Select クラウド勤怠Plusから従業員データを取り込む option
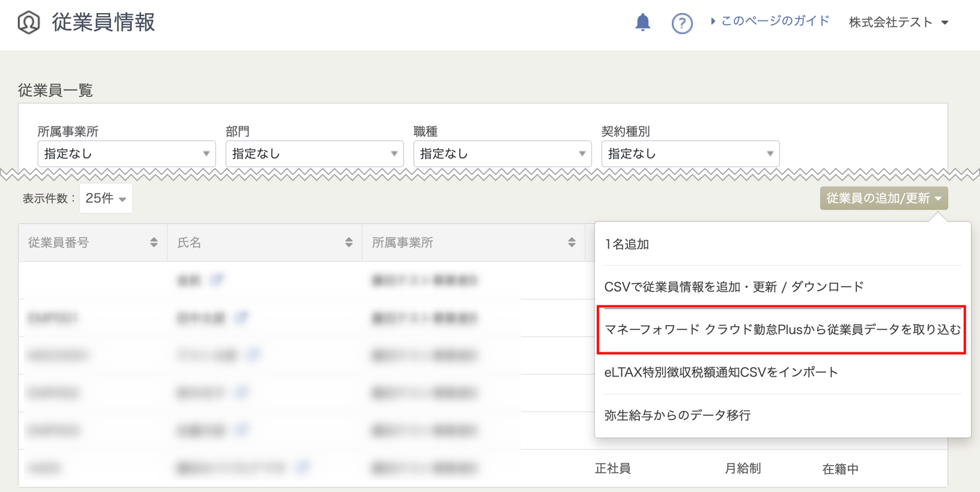This screenshot has width=980, height=492. pyautogui.click(x=781, y=330)
